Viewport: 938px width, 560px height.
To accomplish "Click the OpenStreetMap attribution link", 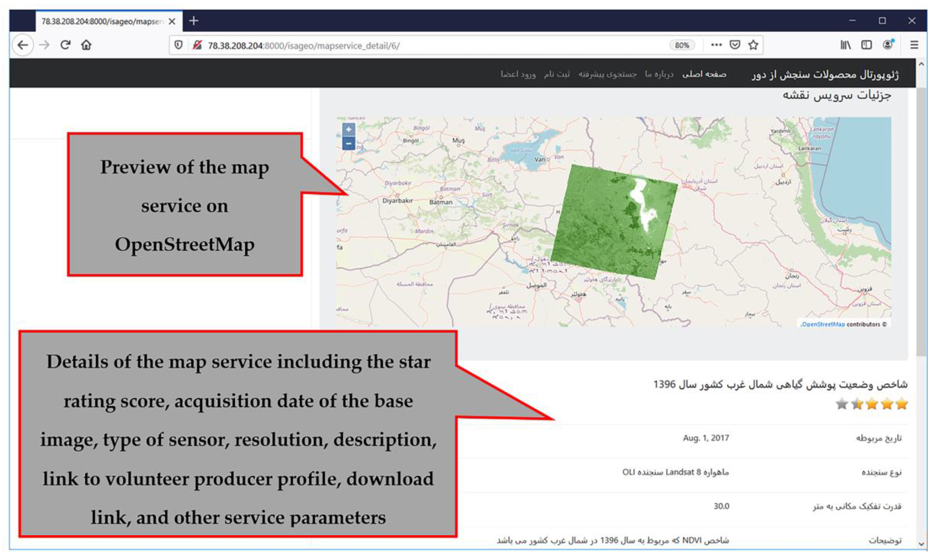I will coord(823,325).
